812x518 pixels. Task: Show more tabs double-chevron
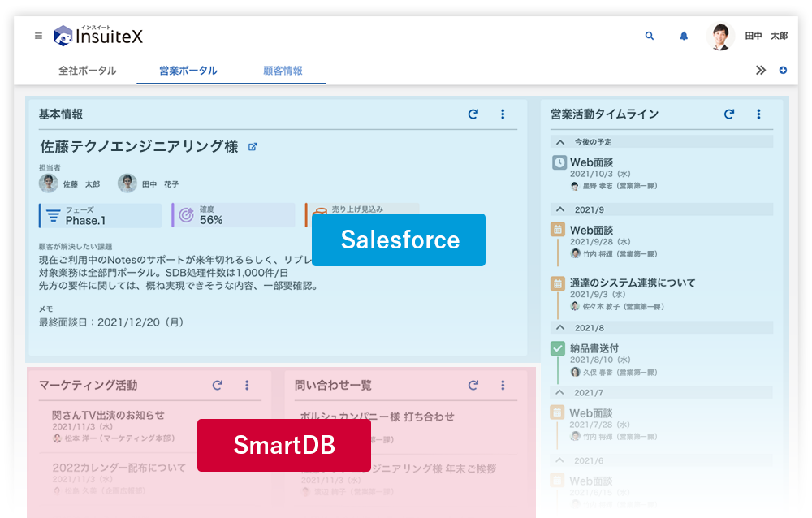[x=760, y=70]
